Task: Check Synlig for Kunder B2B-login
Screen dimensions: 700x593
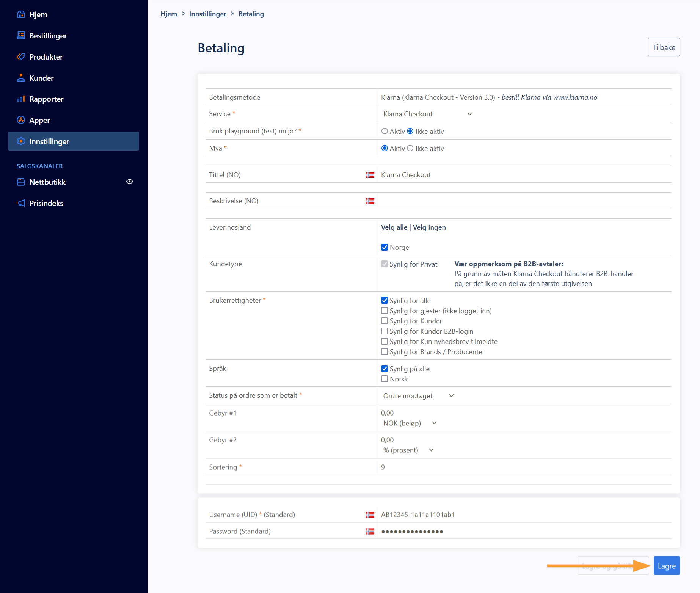Action: pos(385,331)
